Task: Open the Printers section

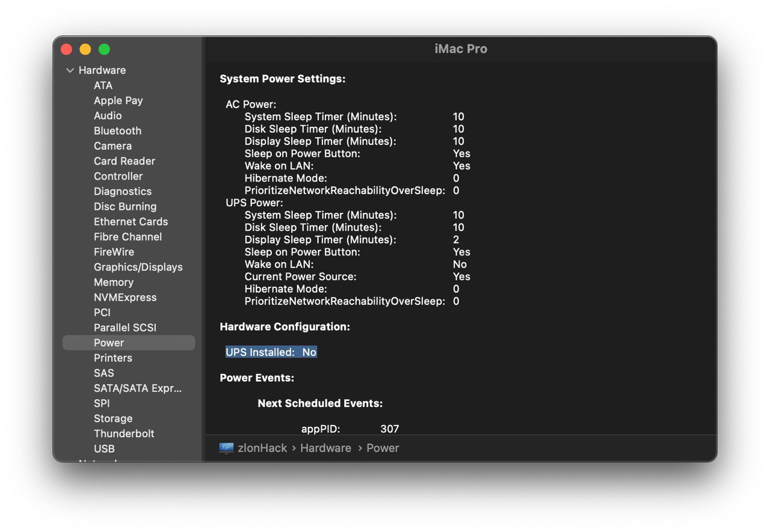Action: pyautogui.click(x=113, y=358)
